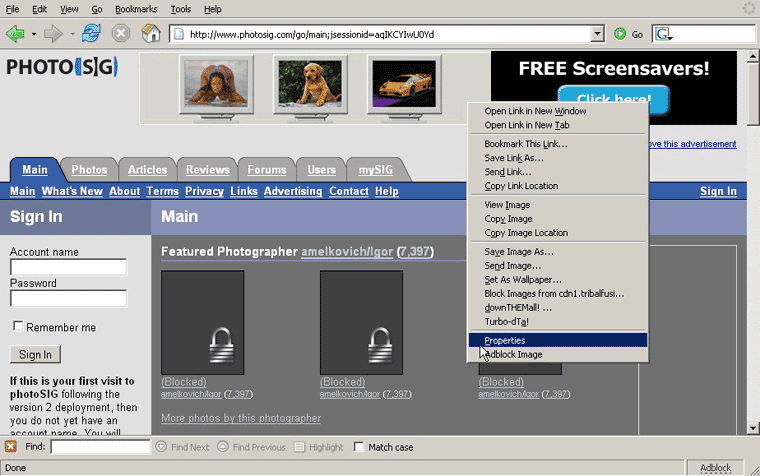This screenshot has height=476, width=760.
Task: Open the Back history dropdown arrow
Action: (x=33, y=34)
